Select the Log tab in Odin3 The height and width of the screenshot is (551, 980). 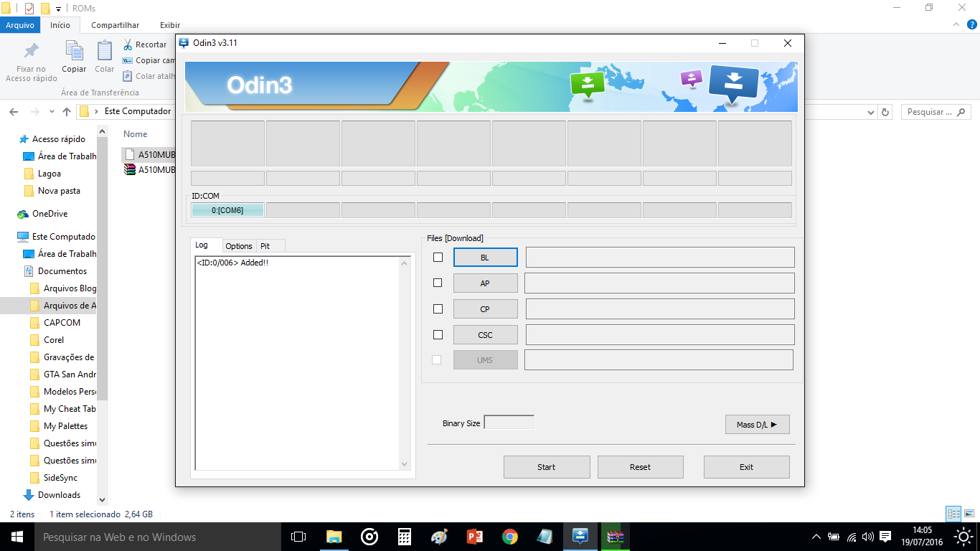point(207,245)
